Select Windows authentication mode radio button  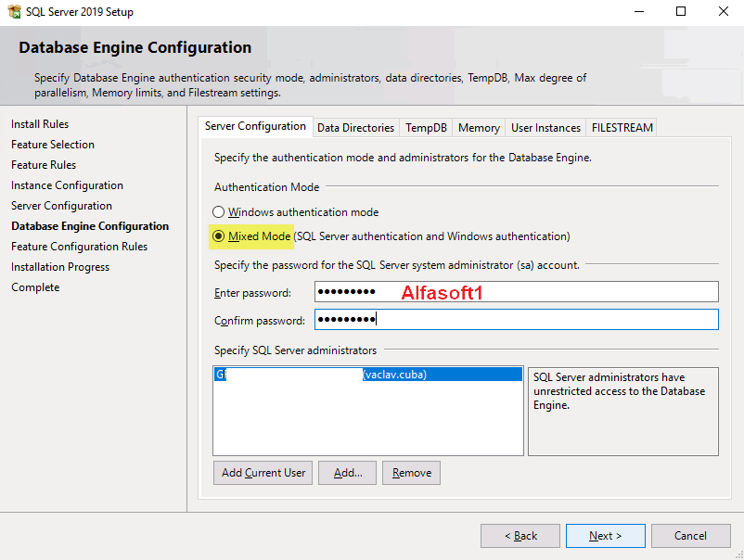click(x=219, y=212)
